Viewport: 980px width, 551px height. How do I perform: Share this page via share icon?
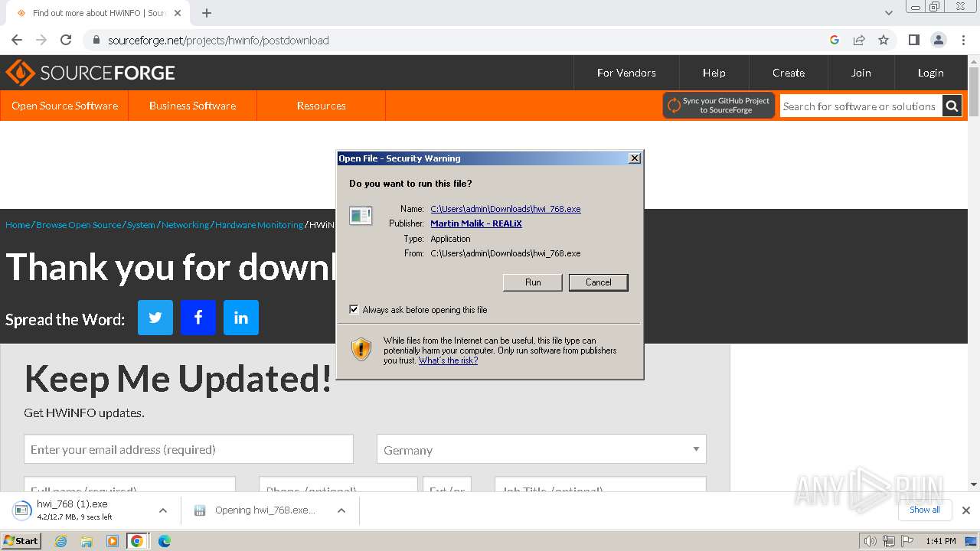[859, 40]
